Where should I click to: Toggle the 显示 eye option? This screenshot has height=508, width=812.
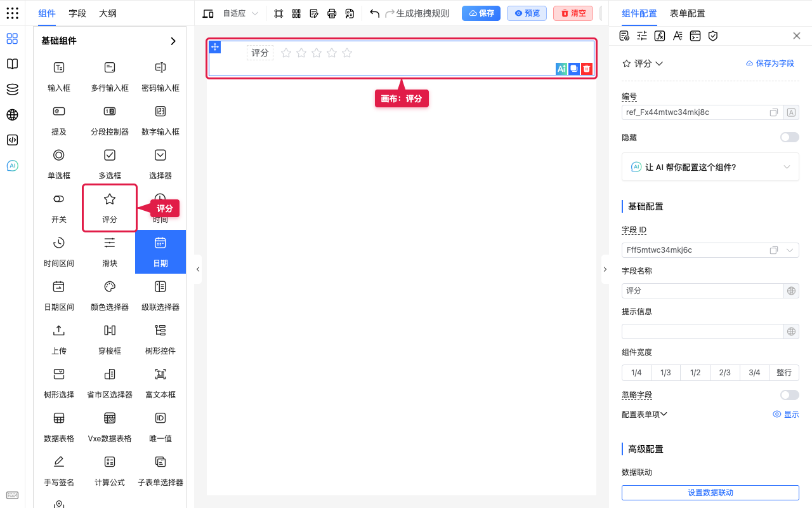point(785,414)
